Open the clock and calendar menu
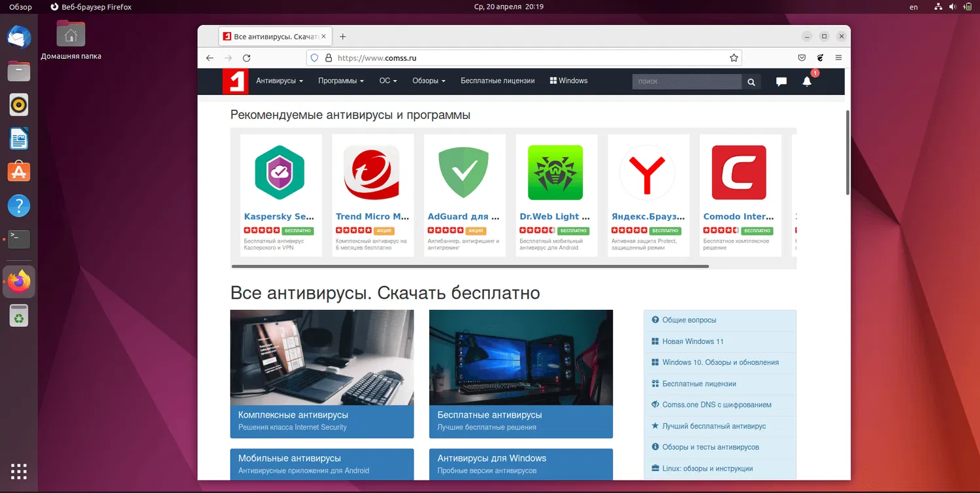Screen dimensions: 980x493 tap(509, 7)
